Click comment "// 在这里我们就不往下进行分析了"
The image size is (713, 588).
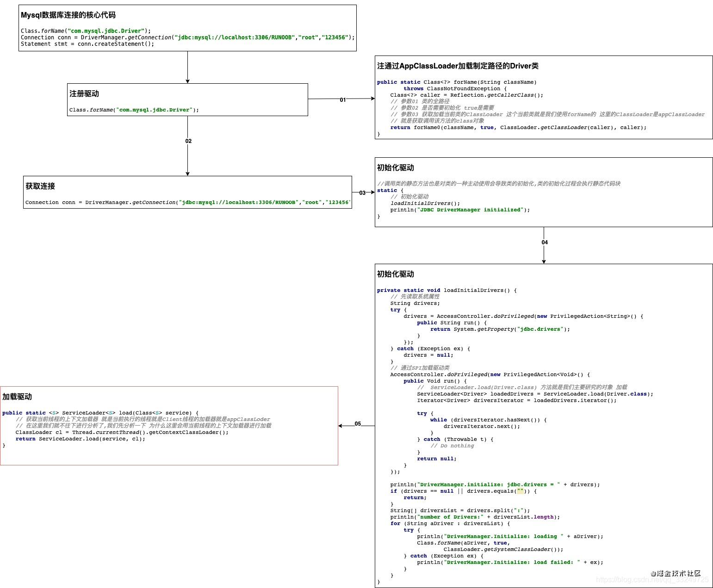coord(144,426)
